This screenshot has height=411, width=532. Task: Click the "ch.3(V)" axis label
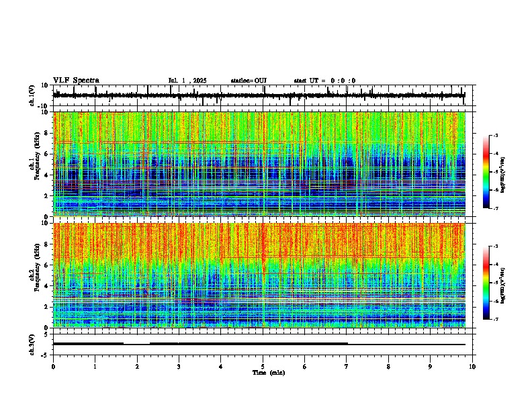pos(32,345)
